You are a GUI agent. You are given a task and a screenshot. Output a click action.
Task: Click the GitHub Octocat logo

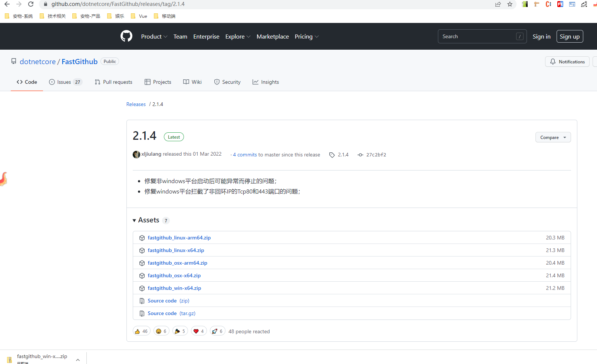pos(126,36)
